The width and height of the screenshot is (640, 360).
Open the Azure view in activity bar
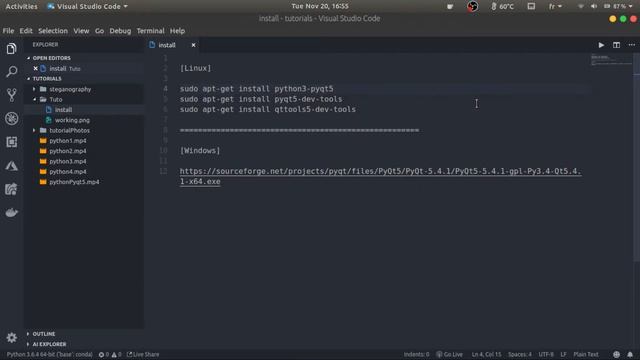(x=11, y=166)
